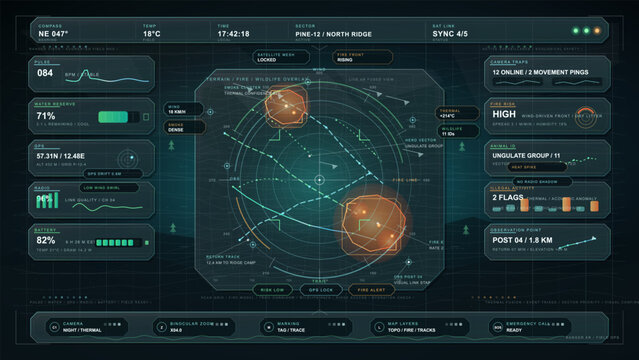Open the L Map Layers icon
The height and width of the screenshot is (360, 639).
click(379, 327)
